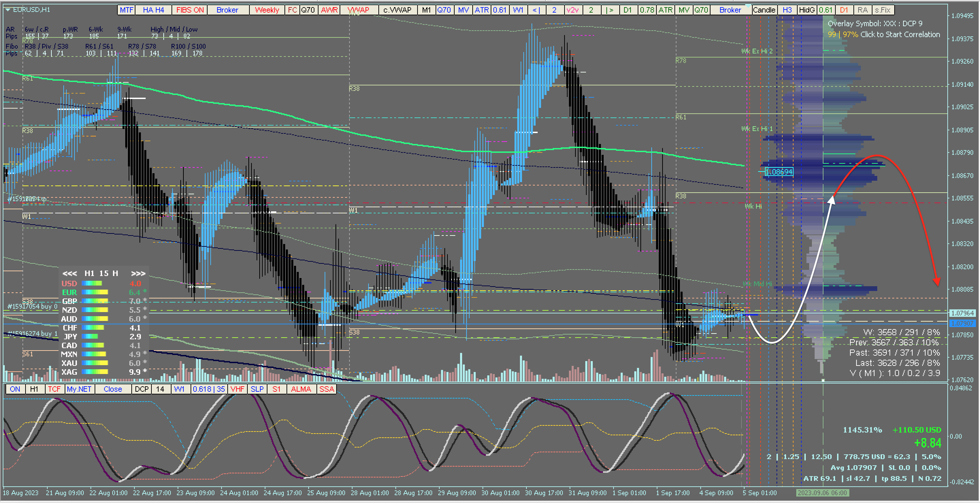The width and height of the screenshot is (980, 503).
Task: Select the My.NET button in oscillator bar
Action: pyautogui.click(x=79, y=389)
